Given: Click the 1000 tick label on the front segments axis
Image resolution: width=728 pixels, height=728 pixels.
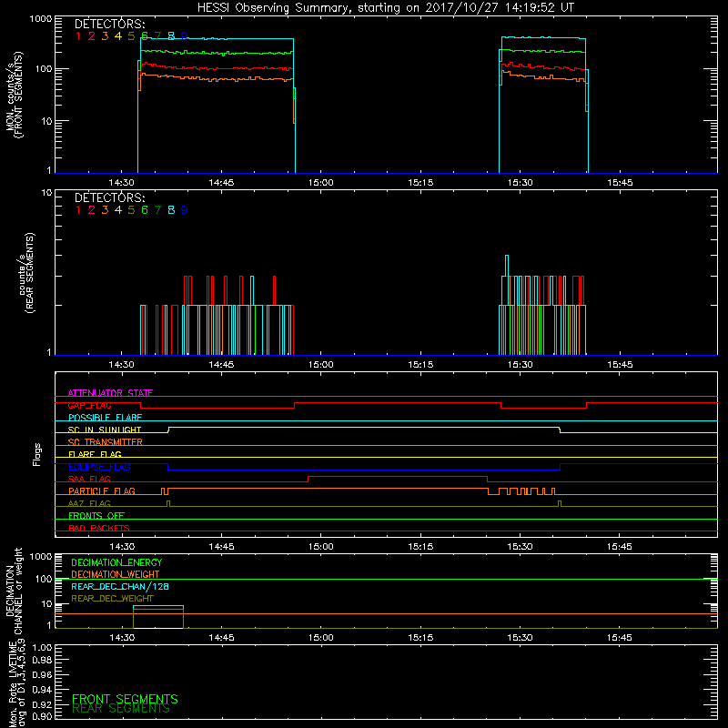Looking at the screenshot, I should [41, 19].
